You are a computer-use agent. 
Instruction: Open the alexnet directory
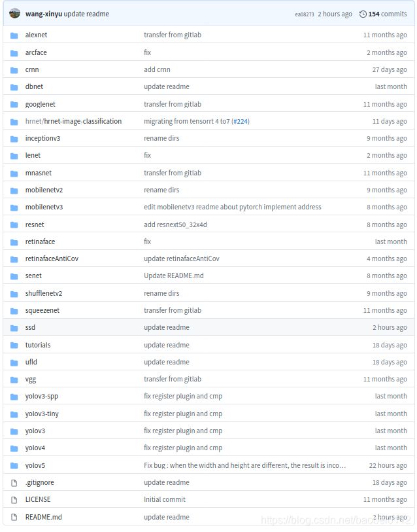coord(37,35)
